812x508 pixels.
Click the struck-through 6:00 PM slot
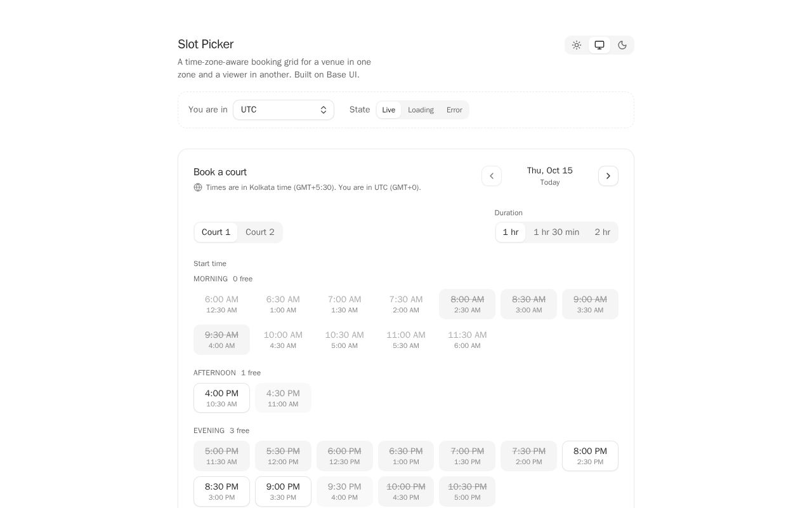344,456
